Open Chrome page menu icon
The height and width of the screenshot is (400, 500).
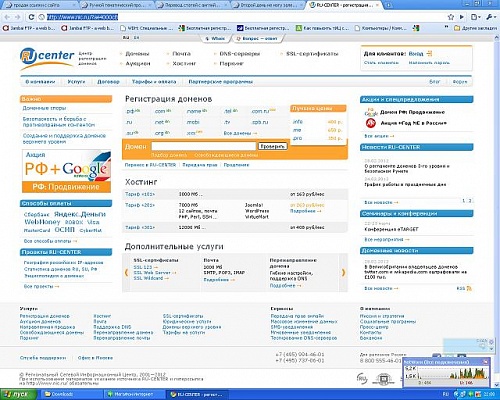(x=475, y=17)
